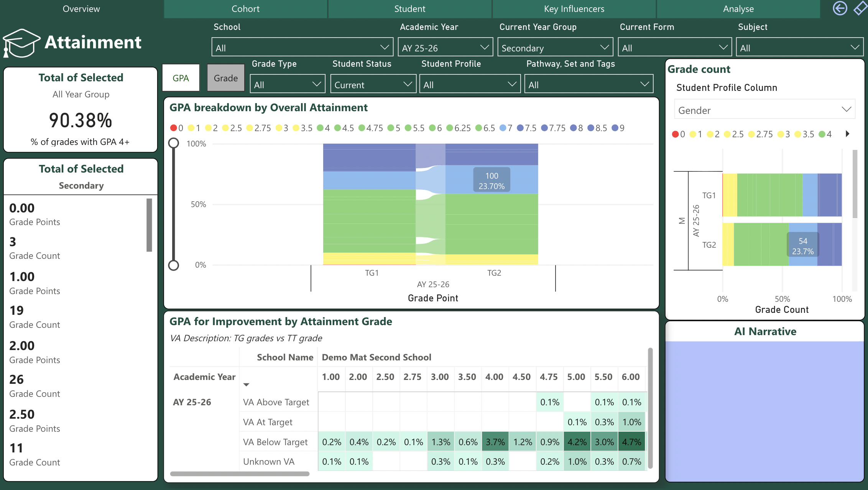Click the Analyse navigation button
The image size is (868, 490).
click(x=738, y=9)
